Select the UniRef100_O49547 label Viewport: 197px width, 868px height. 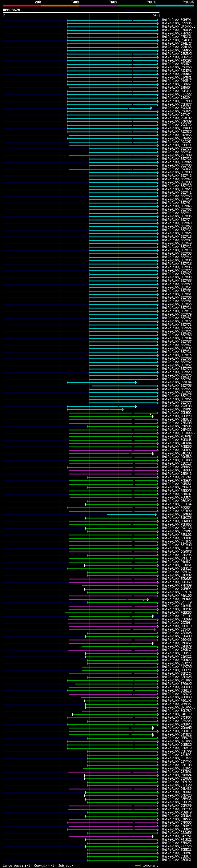click(176, 81)
